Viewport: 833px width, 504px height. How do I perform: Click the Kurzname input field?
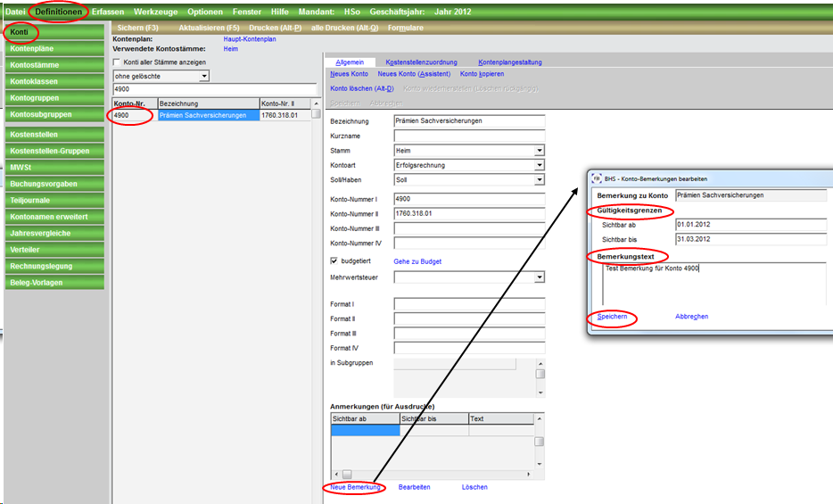coord(469,136)
